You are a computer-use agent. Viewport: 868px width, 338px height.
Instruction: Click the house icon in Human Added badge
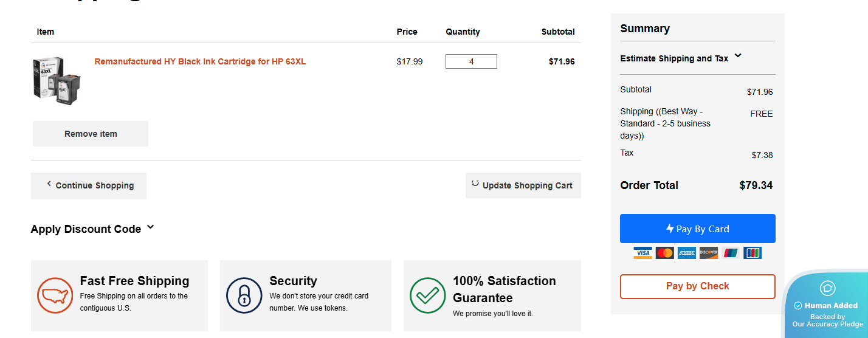click(x=827, y=288)
